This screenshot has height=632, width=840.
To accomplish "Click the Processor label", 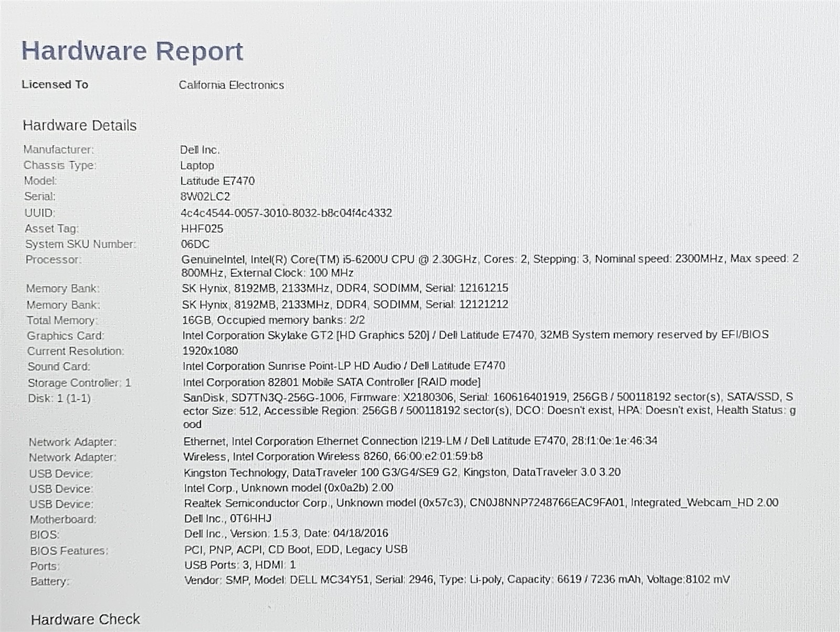I will 53,260.
